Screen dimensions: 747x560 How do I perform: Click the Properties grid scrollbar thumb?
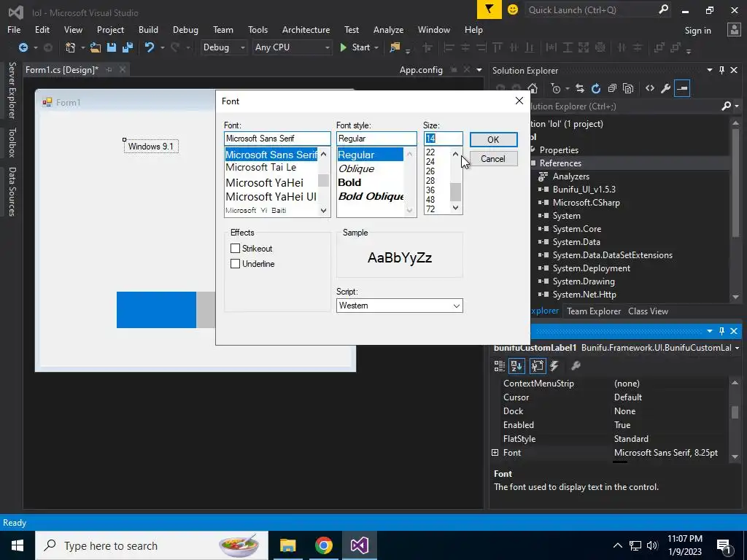coord(735,412)
